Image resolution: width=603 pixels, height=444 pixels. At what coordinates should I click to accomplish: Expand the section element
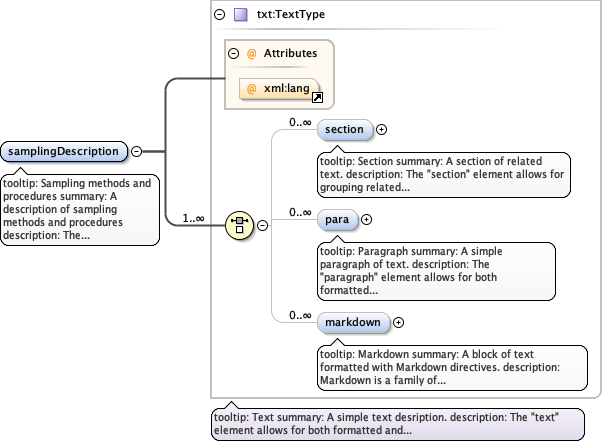(381, 129)
